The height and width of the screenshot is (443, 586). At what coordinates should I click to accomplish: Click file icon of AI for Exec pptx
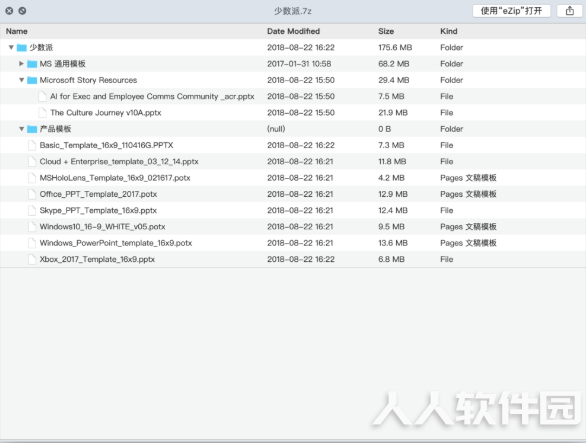click(x=43, y=96)
